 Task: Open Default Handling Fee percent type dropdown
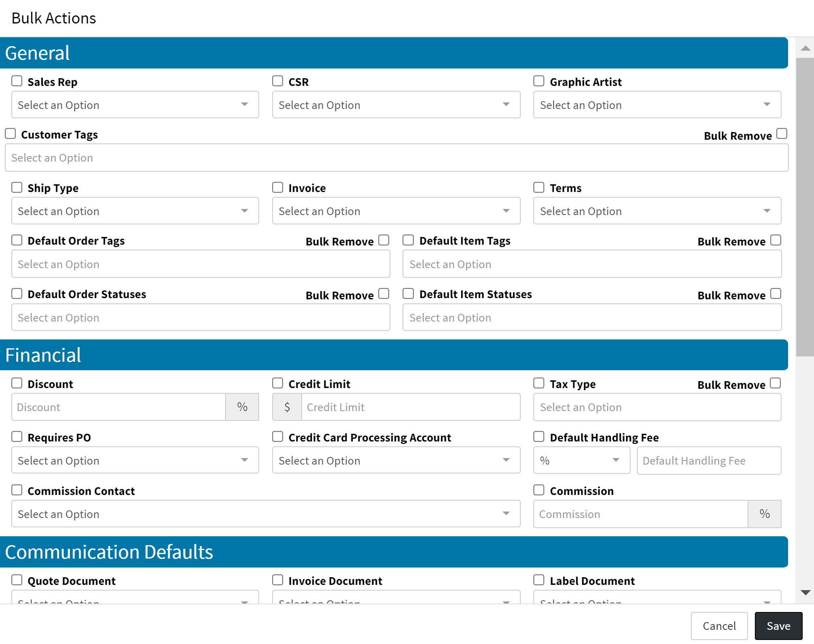(581, 461)
